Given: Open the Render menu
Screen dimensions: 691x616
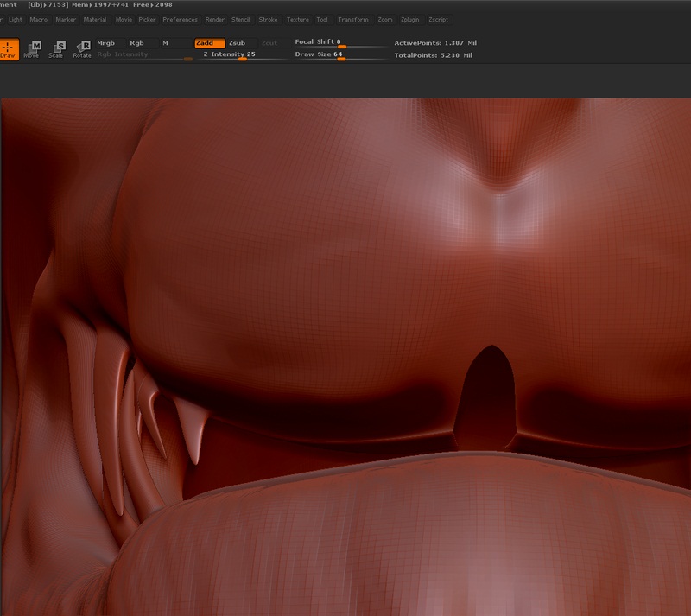Looking at the screenshot, I should tap(215, 19).
